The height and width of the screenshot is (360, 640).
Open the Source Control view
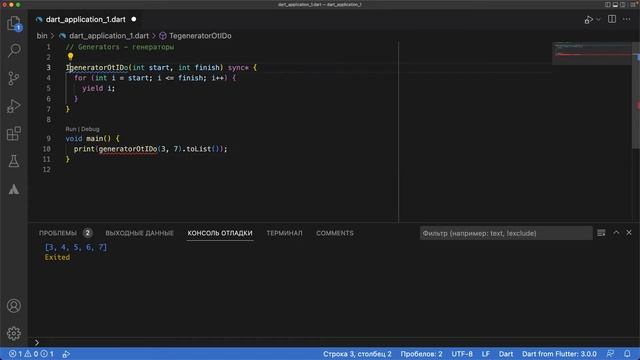coord(14,78)
